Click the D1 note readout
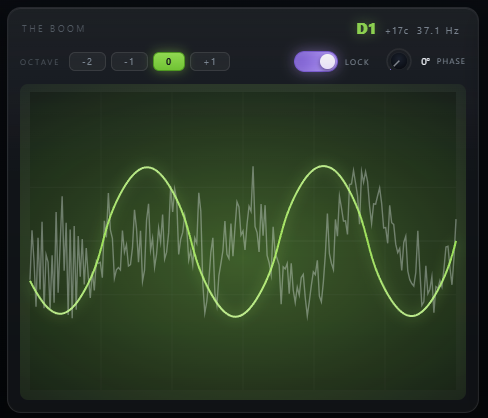Viewport: 488px width, 418px height. pos(366,29)
